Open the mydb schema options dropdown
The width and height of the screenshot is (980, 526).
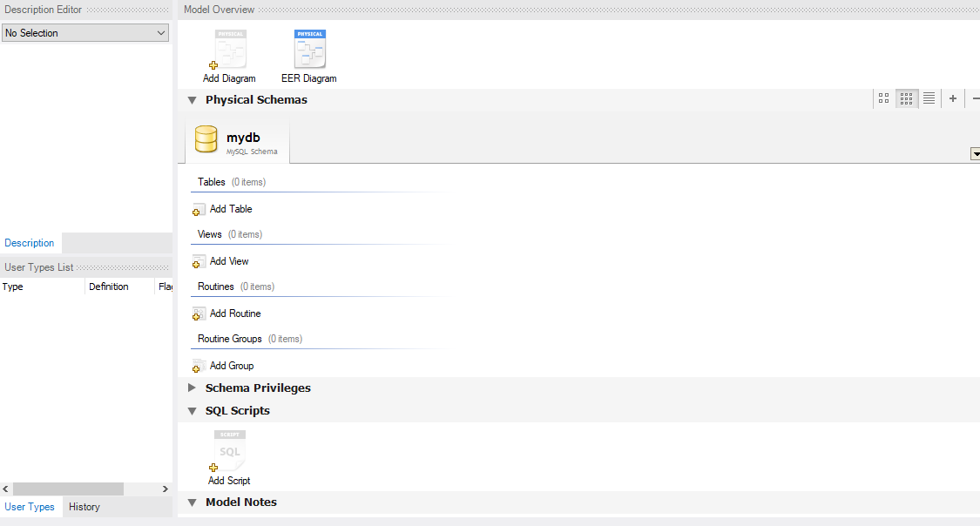(x=975, y=154)
